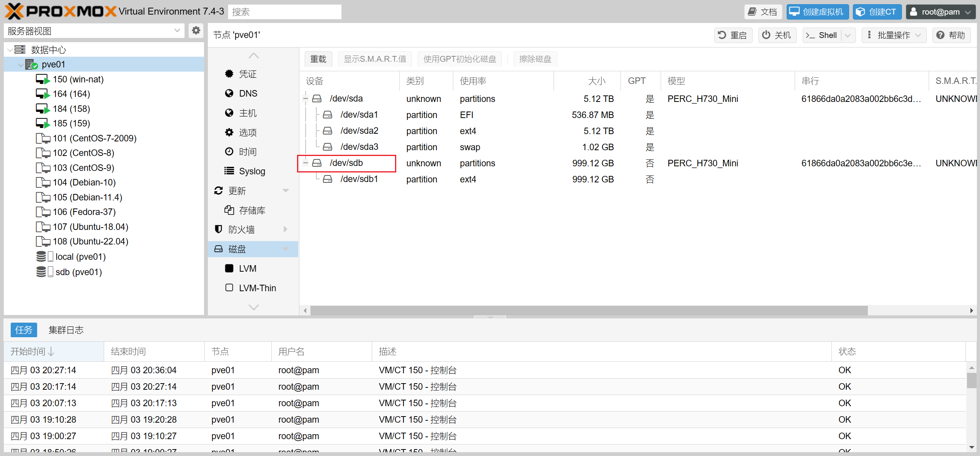This screenshot has width=980, height=456.
Task: Click the running VM 150 (win-nat) icon
Action: (x=42, y=79)
